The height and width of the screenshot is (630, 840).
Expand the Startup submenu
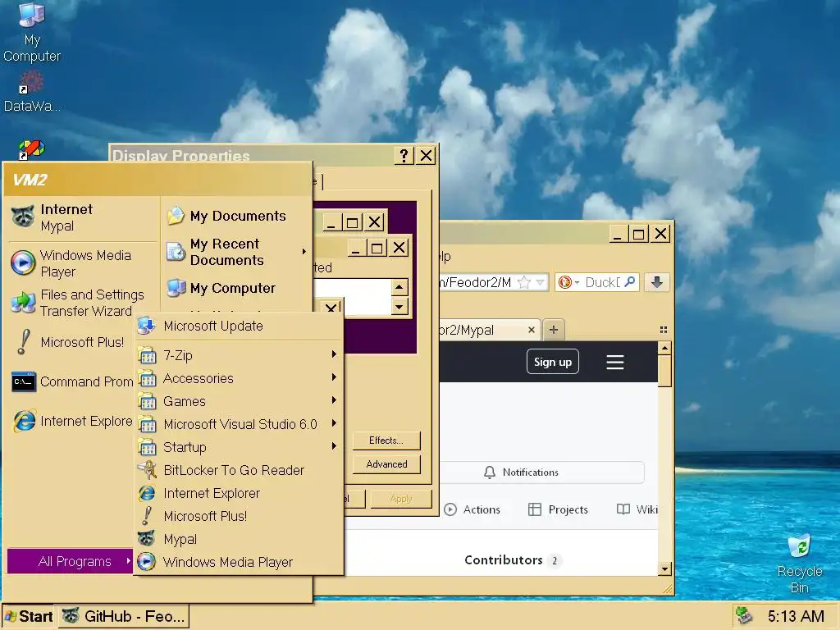[239, 447]
